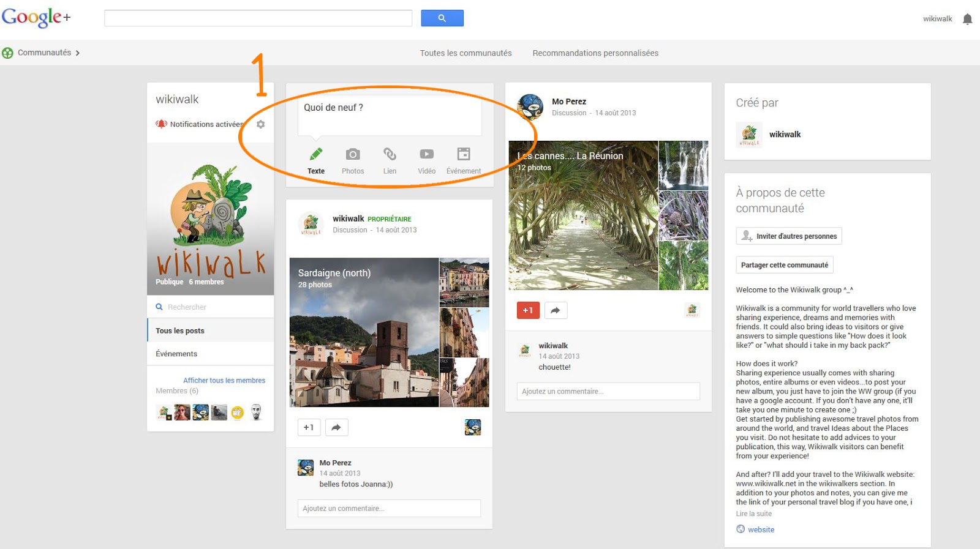Click the Google+ logo
Screen dimensions: 980x549
point(36,17)
